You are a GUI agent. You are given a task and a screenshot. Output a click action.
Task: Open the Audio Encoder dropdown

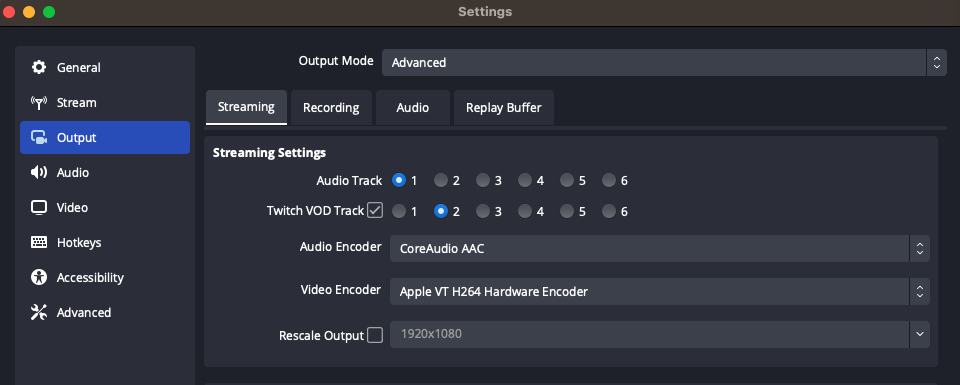tap(660, 249)
